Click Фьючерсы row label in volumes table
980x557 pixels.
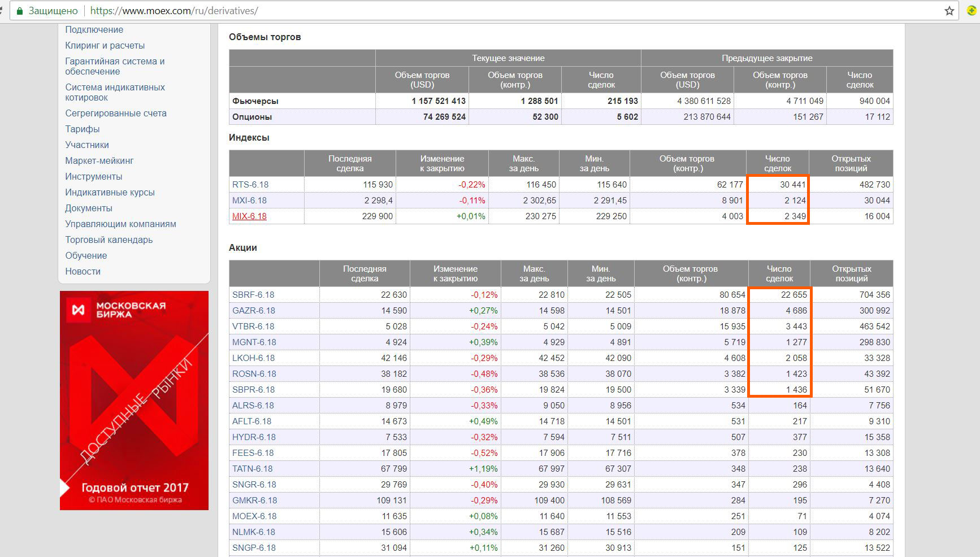pyautogui.click(x=255, y=101)
